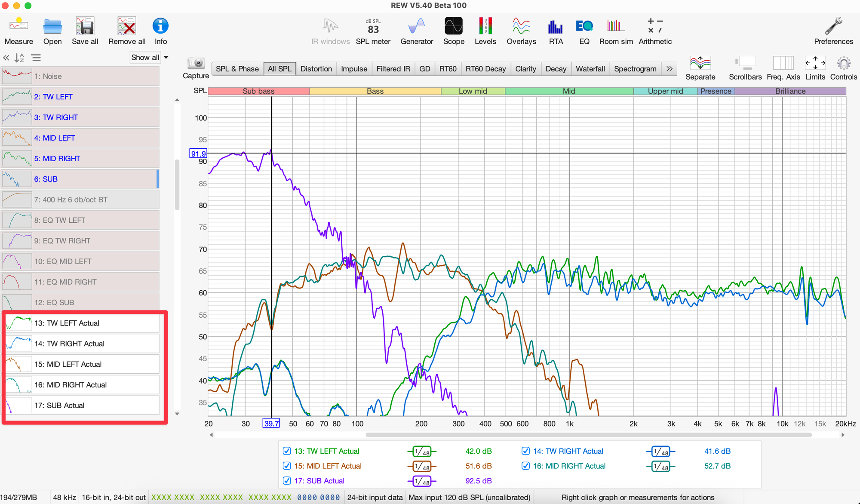
Task: Click 14: TW RIGHT Actual smoothing indicator
Action: coord(660,452)
